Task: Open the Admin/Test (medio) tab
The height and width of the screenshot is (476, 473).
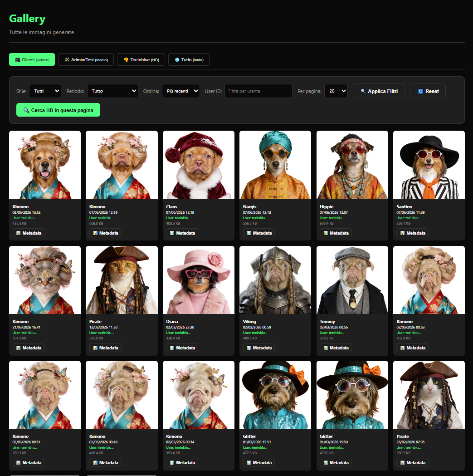Action: pyautogui.click(x=86, y=59)
